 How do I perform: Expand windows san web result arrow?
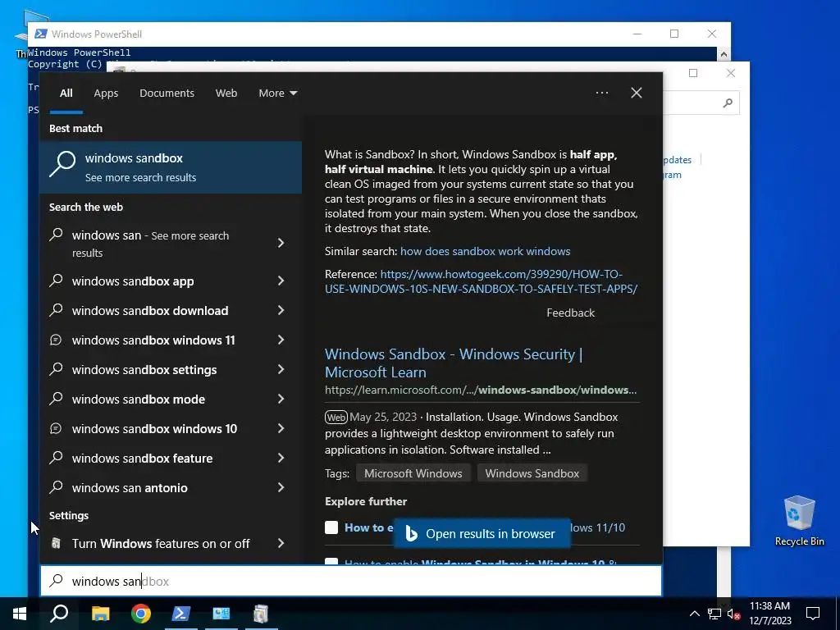coord(281,243)
